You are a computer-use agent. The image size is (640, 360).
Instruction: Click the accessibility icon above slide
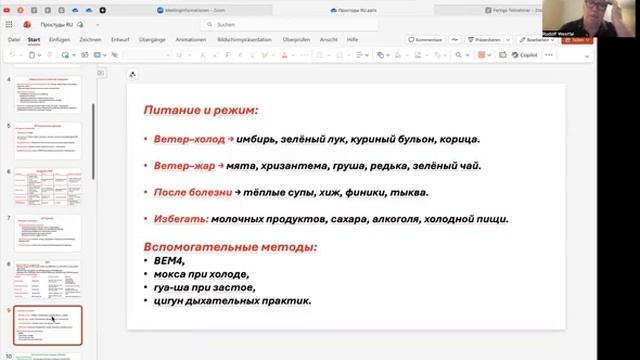pos(132,74)
